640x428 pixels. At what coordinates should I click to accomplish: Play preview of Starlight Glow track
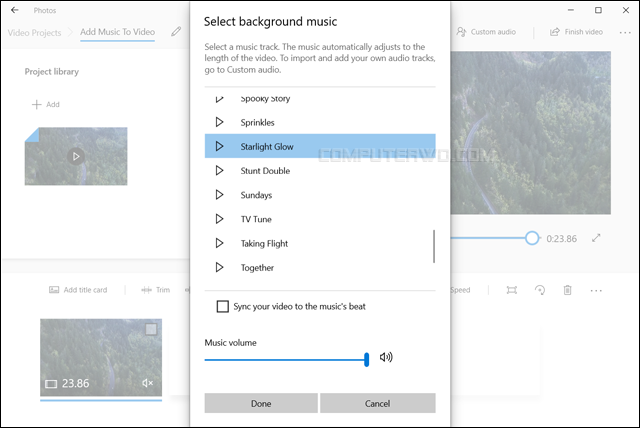pos(220,147)
